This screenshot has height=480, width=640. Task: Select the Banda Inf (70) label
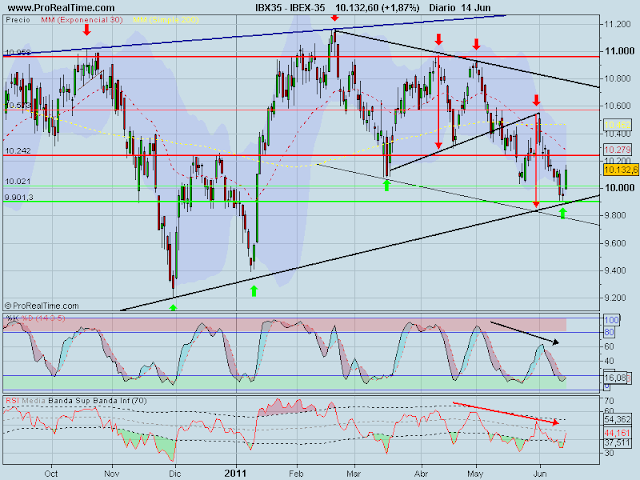click(120, 401)
